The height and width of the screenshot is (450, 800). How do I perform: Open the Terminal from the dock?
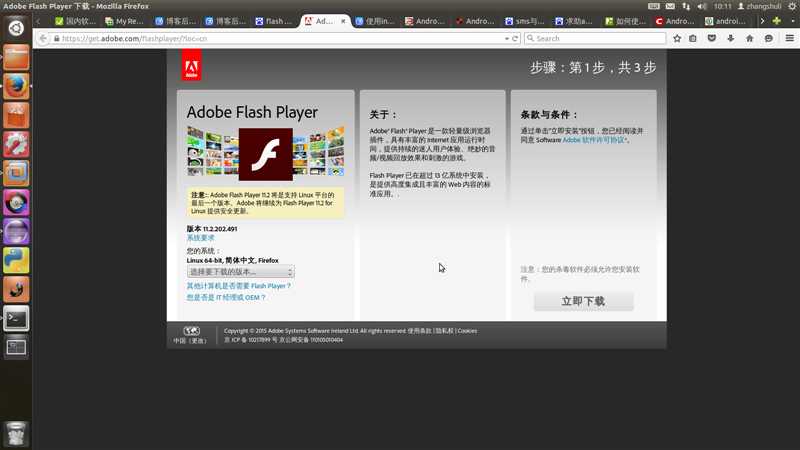(x=16, y=318)
